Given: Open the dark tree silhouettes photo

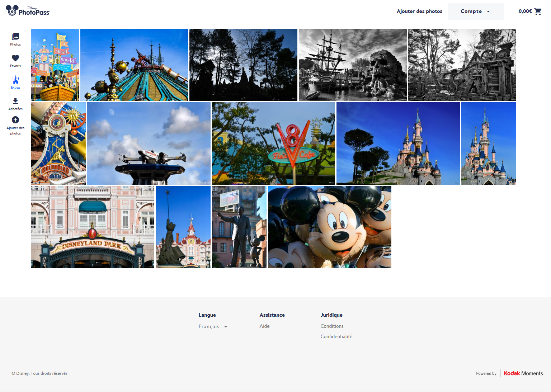Looking at the screenshot, I should pos(243,65).
